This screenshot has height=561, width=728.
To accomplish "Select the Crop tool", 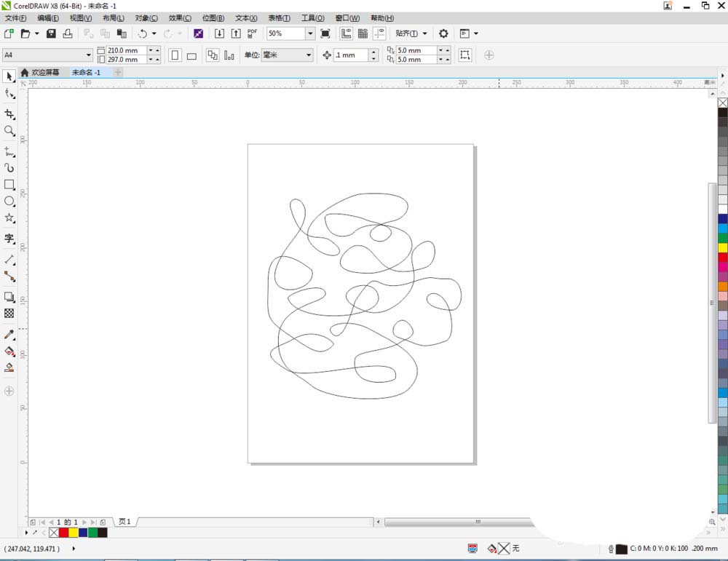I will (x=9, y=114).
